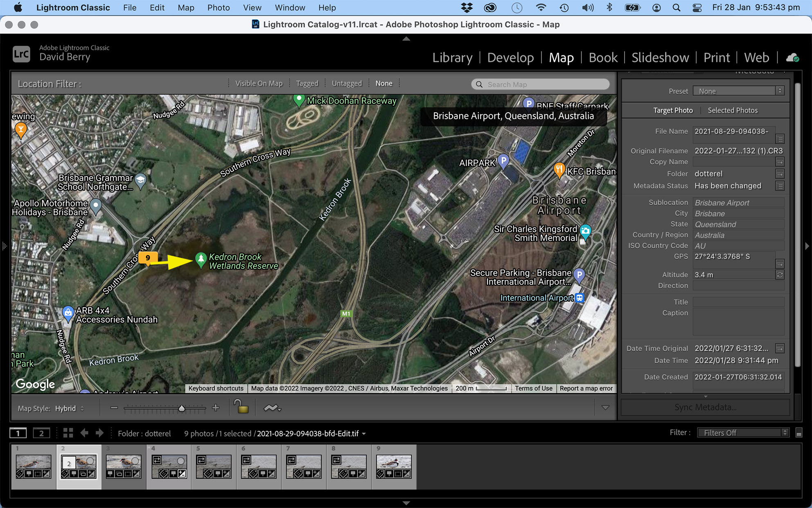The image size is (812, 508).
Task: Click the zoom in plus icon
Action: click(x=216, y=408)
